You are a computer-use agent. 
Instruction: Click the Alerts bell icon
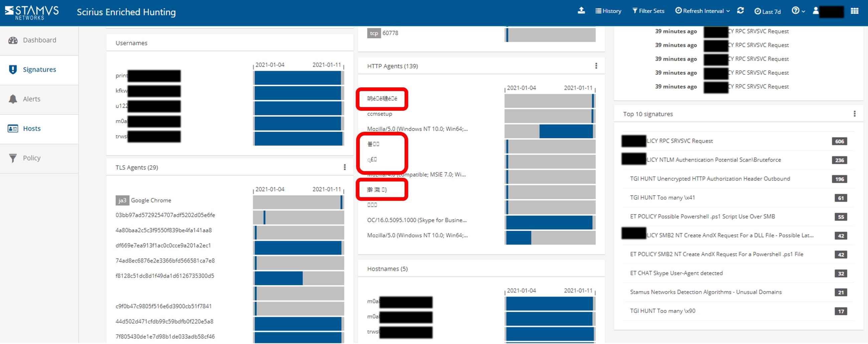[x=13, y=99]
